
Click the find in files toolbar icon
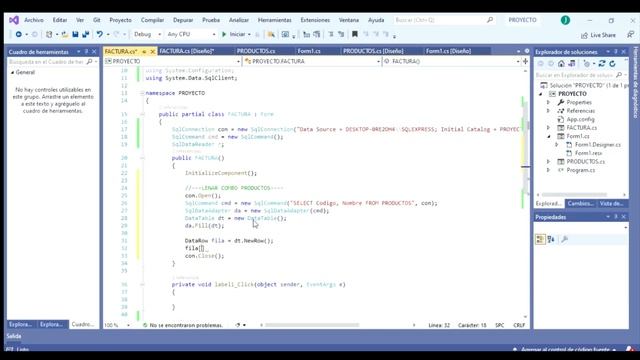(271, 35)
